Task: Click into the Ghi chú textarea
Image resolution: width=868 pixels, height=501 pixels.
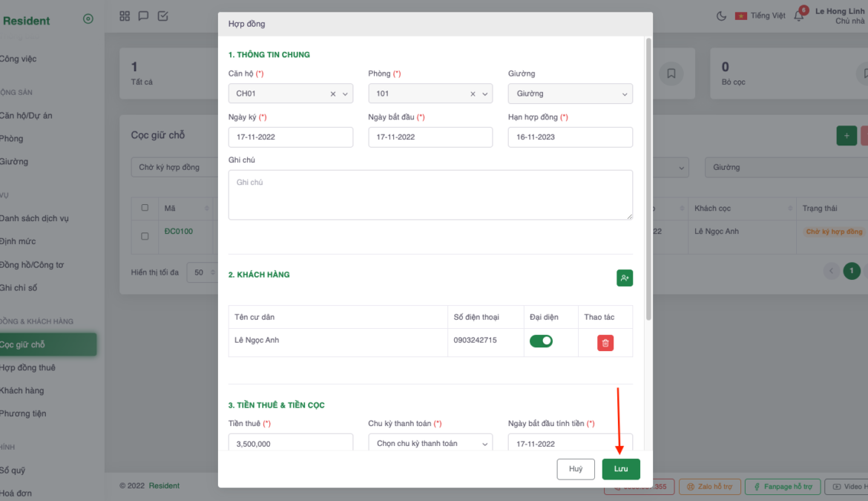Action: tap(430, 194)
